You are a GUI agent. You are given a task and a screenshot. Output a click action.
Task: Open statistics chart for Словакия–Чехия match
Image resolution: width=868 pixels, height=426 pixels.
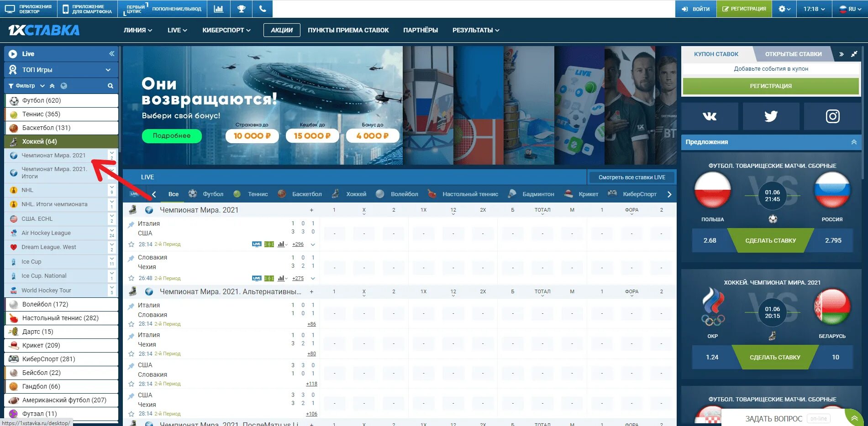[282, 278]
